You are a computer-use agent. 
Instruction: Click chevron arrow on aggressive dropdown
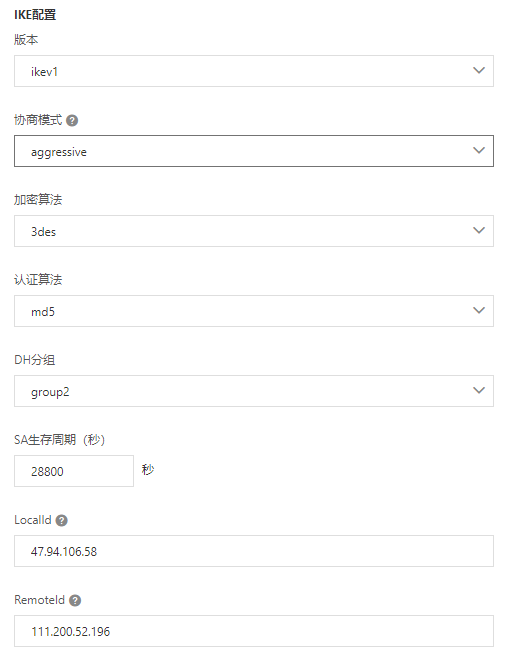479,150
